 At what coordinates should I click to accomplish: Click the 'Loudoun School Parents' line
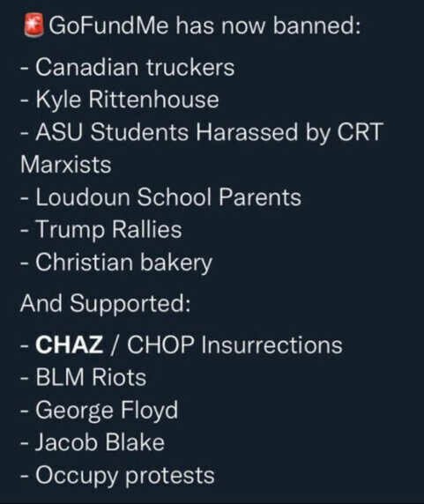pyautogui.click(x=160, y=196)
